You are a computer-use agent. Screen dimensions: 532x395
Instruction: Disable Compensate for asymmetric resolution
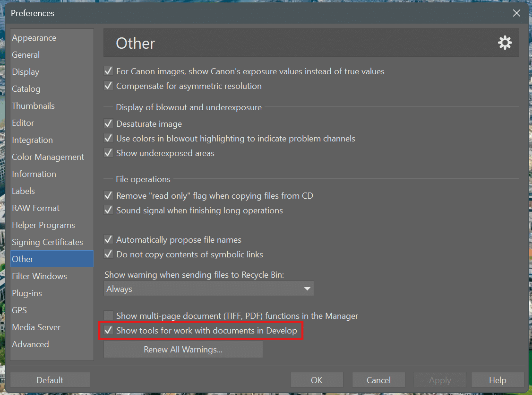(x=109, y=86)
